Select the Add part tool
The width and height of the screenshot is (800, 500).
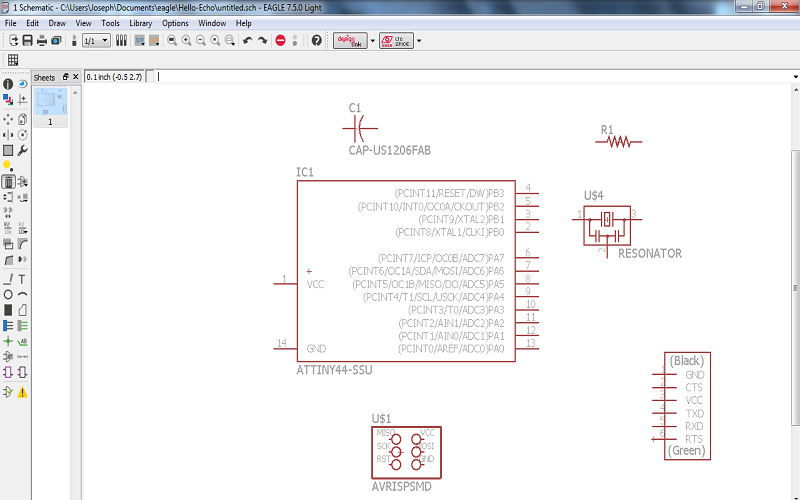22,182
